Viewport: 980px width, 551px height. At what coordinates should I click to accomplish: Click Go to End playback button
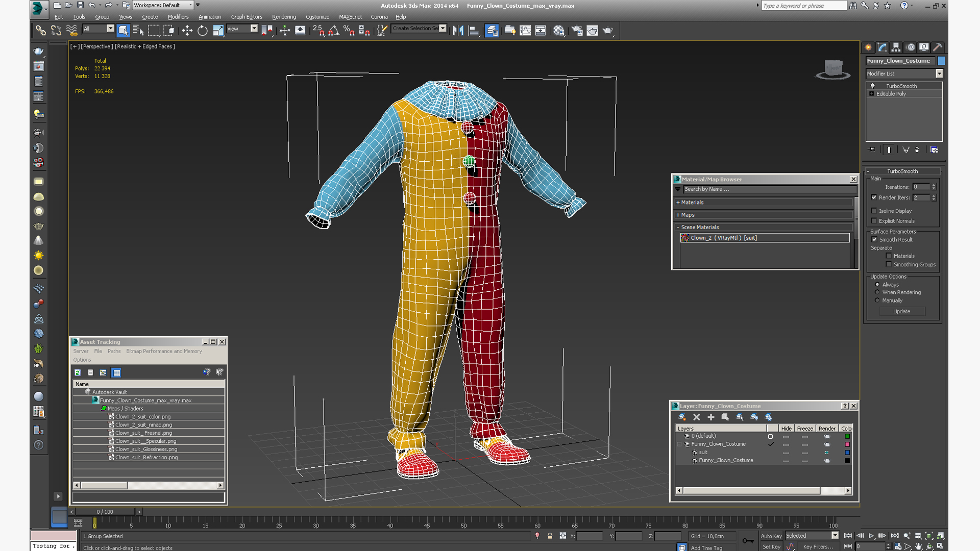tap(894, 536)
